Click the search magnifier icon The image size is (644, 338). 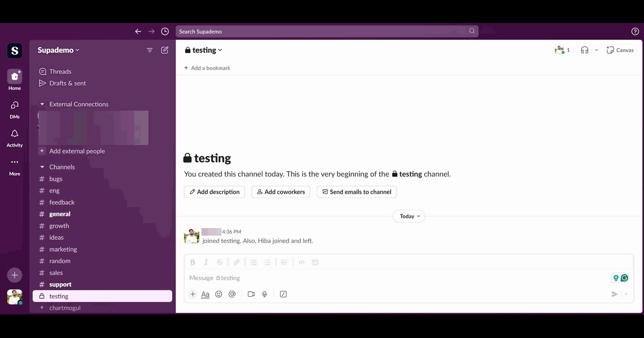(472, 31)
